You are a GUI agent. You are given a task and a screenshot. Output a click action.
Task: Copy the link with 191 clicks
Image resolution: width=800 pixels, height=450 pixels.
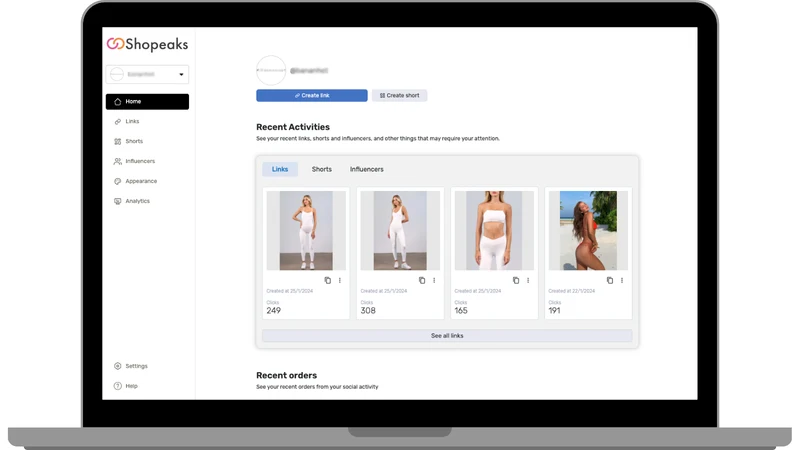(610, 281)
